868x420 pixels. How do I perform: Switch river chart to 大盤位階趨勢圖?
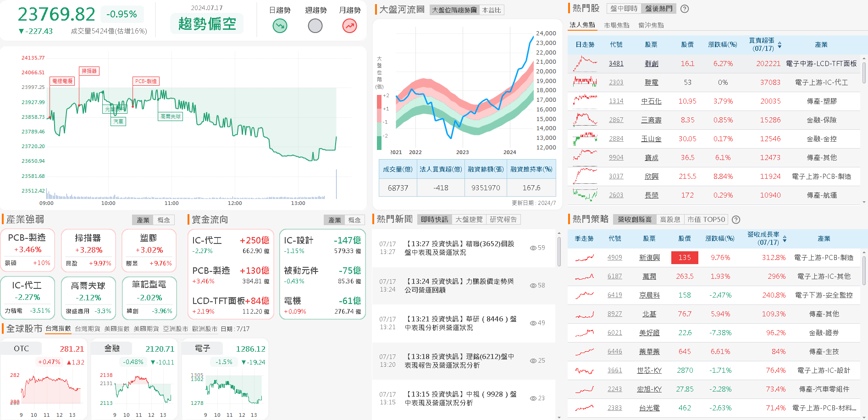[x=454, y=10]
